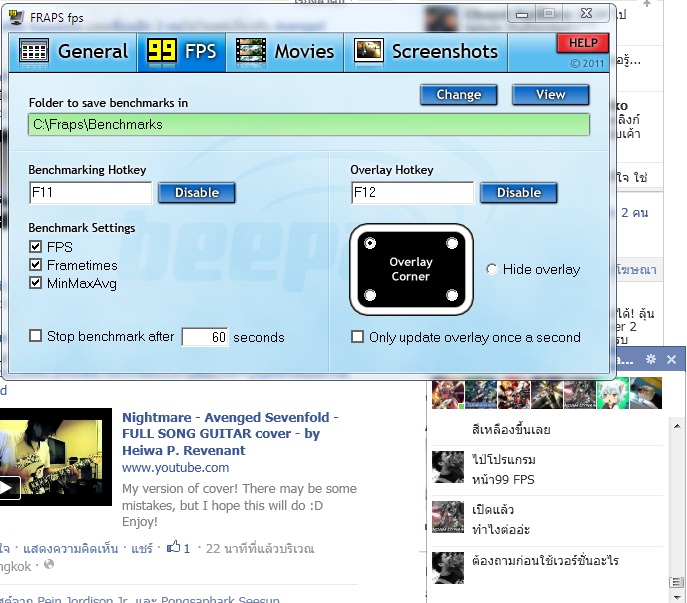Open the www.youtube.com link
Screen dimensions: 687x603
pos(175,468)
